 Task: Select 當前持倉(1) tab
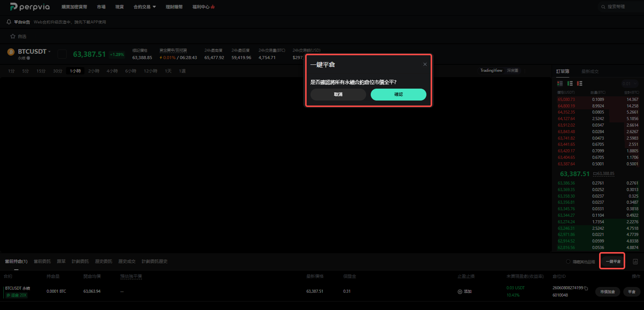(x=16, y=261)
